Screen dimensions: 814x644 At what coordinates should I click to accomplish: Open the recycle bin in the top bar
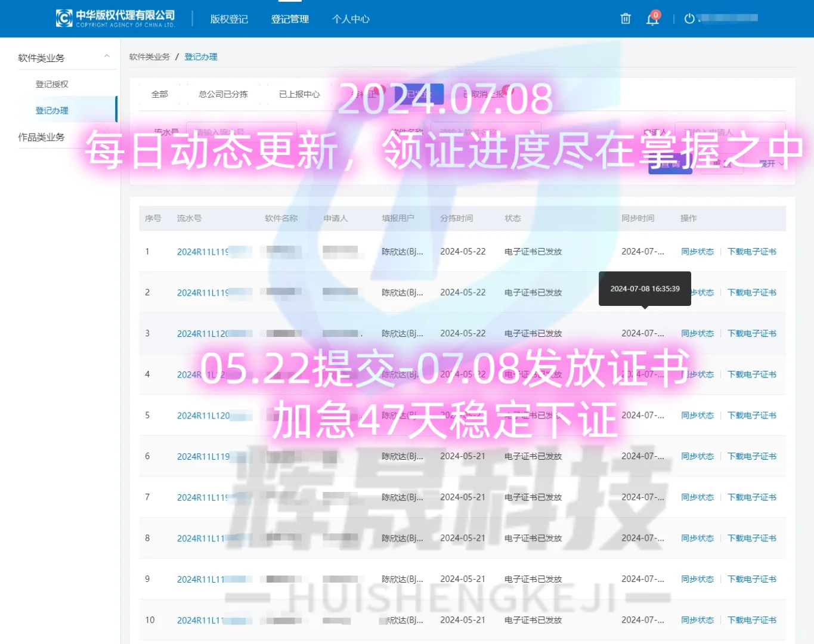point(625,18)
